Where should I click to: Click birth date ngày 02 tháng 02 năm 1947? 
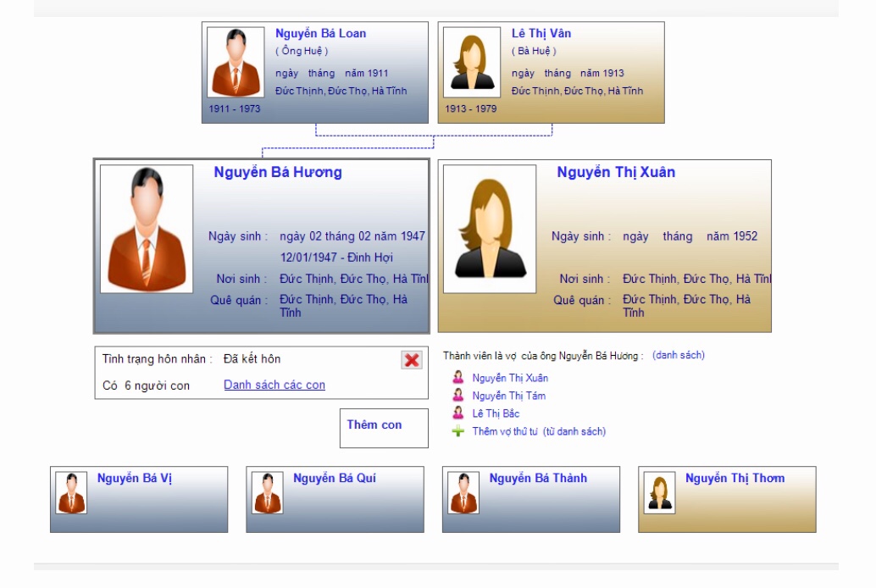click(352, 236)
